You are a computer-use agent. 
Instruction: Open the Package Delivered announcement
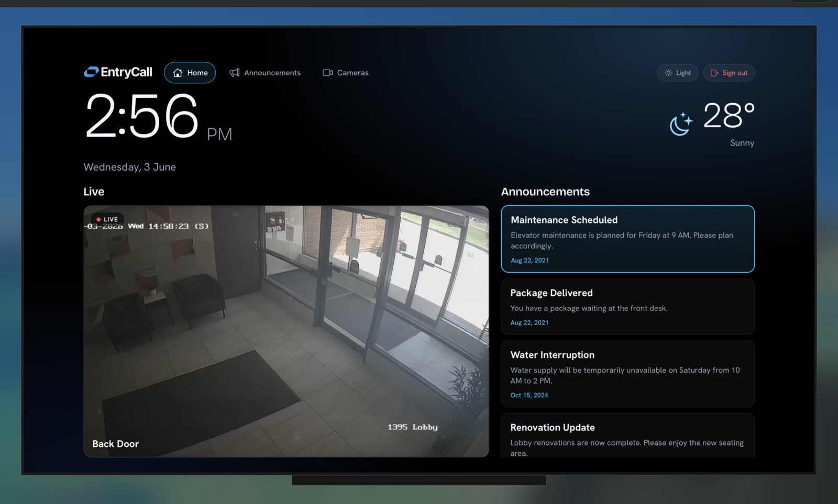[x=627, y=307]
